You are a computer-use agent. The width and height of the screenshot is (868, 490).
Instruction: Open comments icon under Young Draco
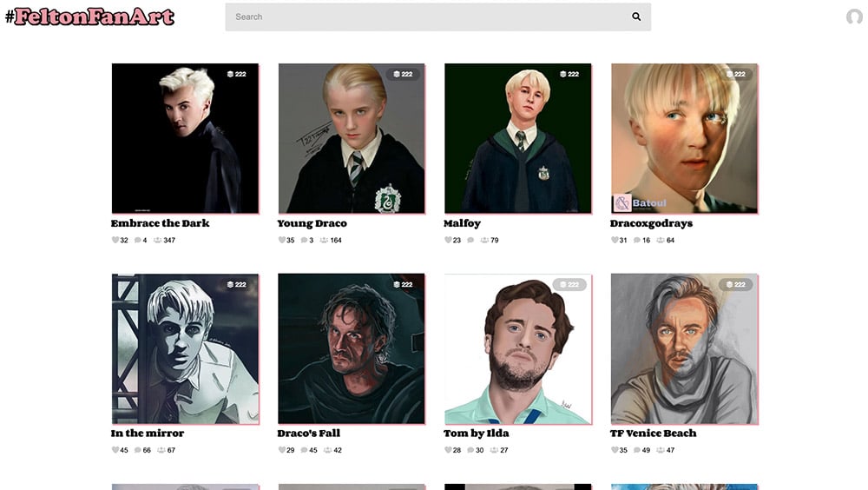(304, 240)
